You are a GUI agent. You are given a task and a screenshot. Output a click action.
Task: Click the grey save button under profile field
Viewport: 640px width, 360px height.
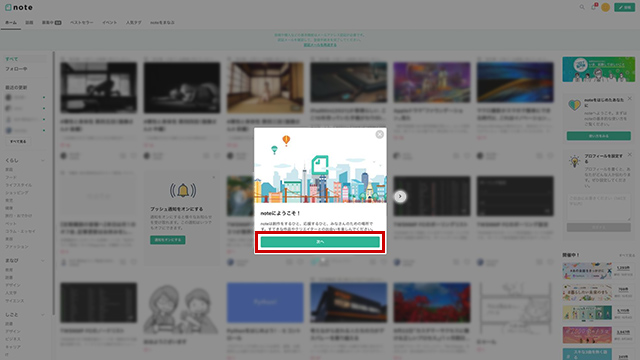point(598,227)
